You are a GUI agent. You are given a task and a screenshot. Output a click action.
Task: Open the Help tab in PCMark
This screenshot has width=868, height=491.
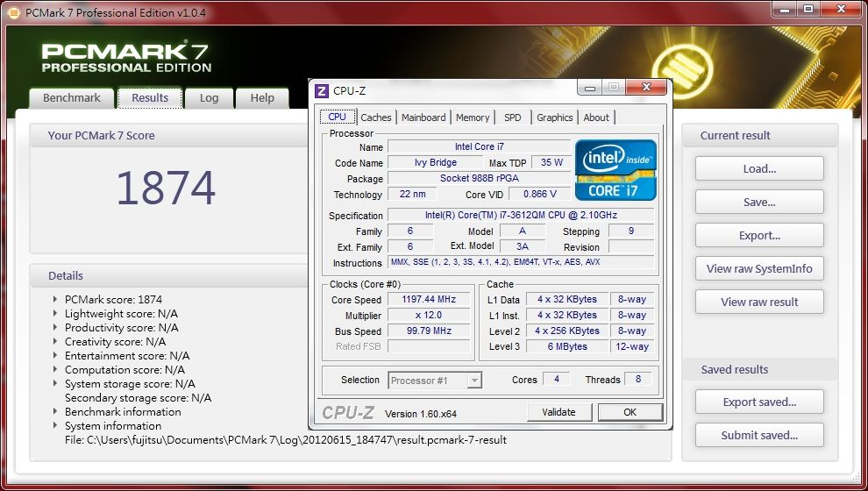click(x=262, y=98)
